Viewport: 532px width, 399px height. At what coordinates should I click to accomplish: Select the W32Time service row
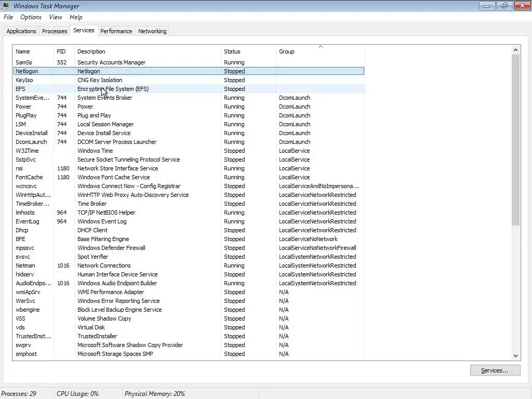pyautogui.click(x=189, y=151)
